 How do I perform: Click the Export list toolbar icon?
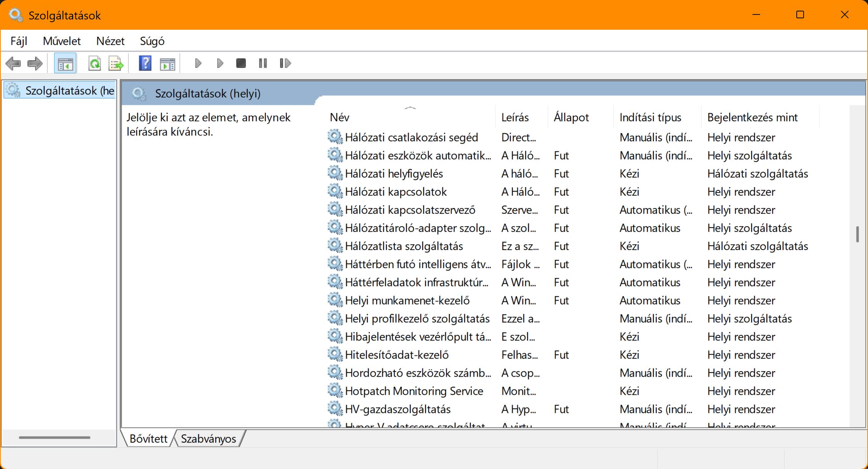click(x=116, y=63)
